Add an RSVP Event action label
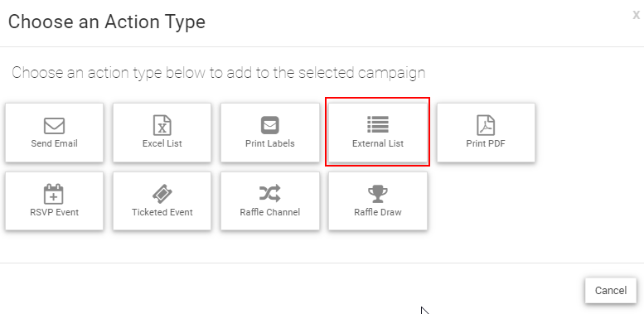Image resolution: width=644 pixels, height=314 pixels. [x=54, y=212]
